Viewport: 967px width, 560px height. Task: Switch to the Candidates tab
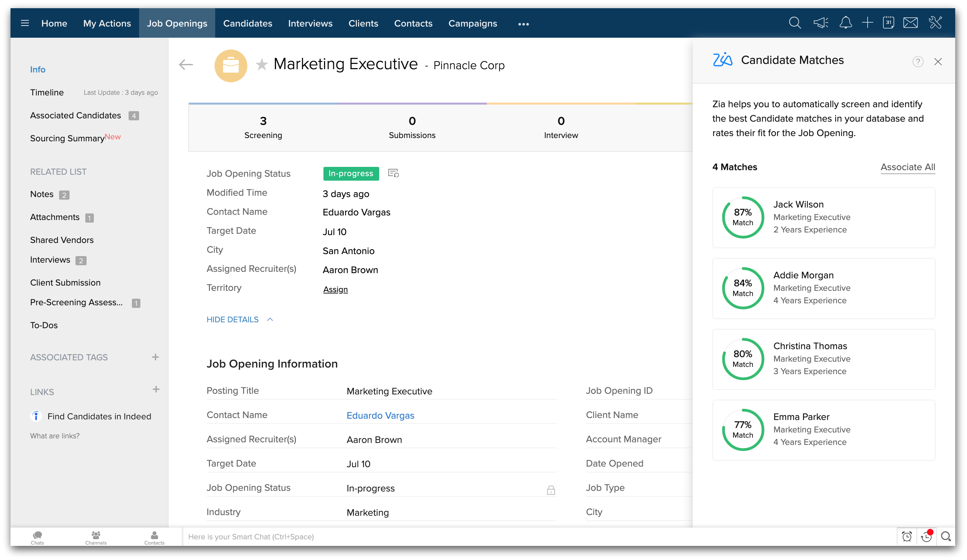(x=248, y=23)
